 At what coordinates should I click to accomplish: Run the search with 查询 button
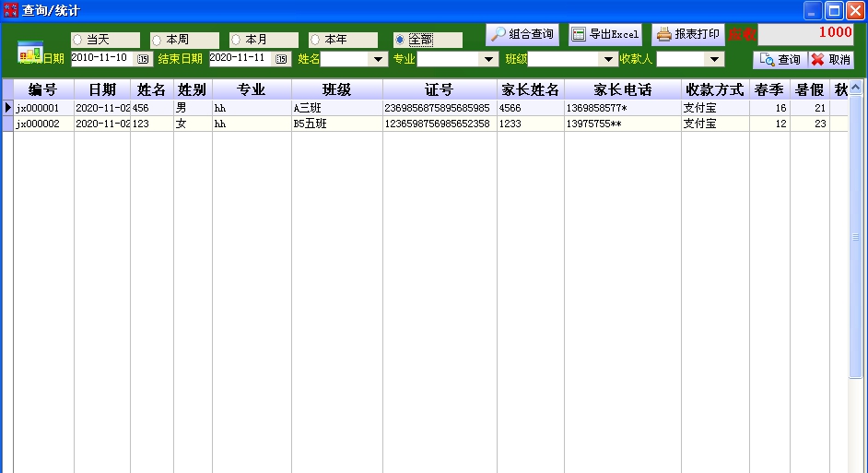click(x=780, y=59)
